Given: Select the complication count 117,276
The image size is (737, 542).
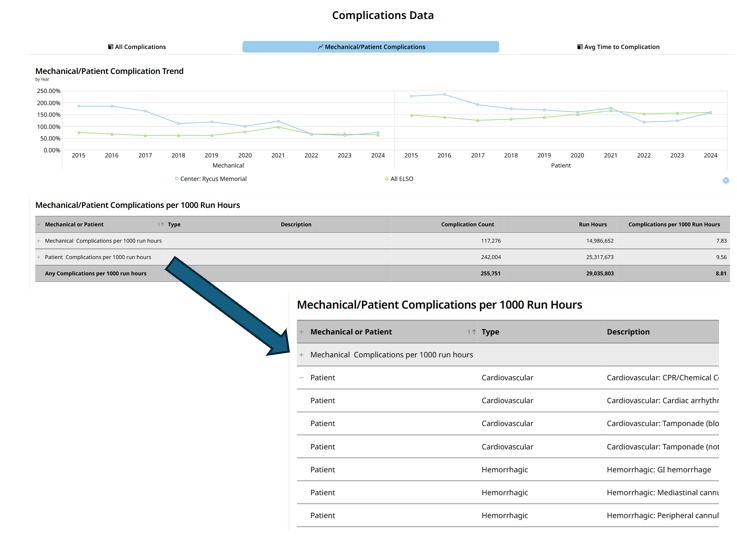Looking at the screenshot, I should (x=491, y=241).
